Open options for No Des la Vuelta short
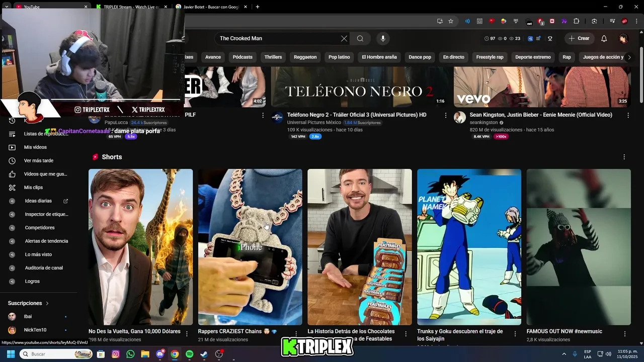The width and height of the screenshot is (644, 362). pyautogui.click(x=187, y=334)
